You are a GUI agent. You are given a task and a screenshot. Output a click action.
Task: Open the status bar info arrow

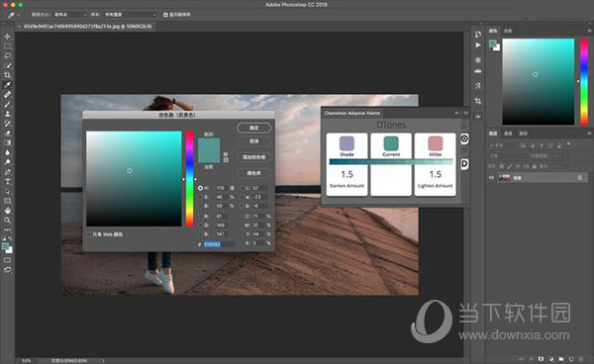103,361
